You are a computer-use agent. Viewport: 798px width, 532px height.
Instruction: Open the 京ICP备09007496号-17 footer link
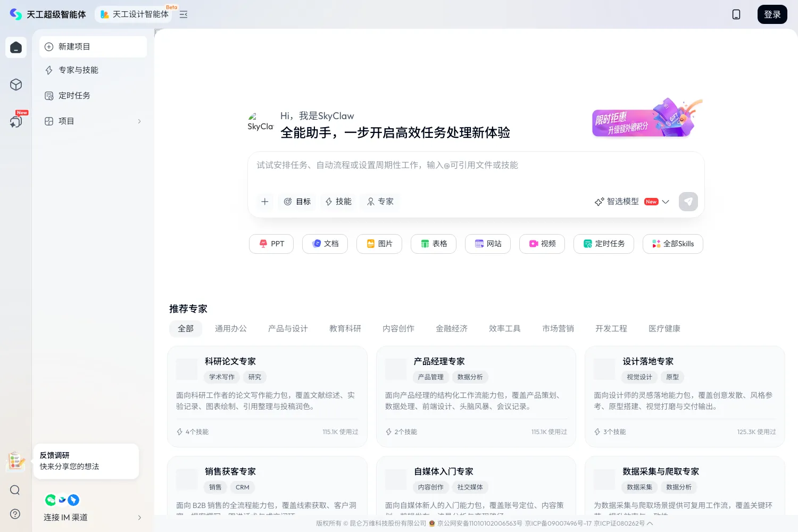coord(558,523)
